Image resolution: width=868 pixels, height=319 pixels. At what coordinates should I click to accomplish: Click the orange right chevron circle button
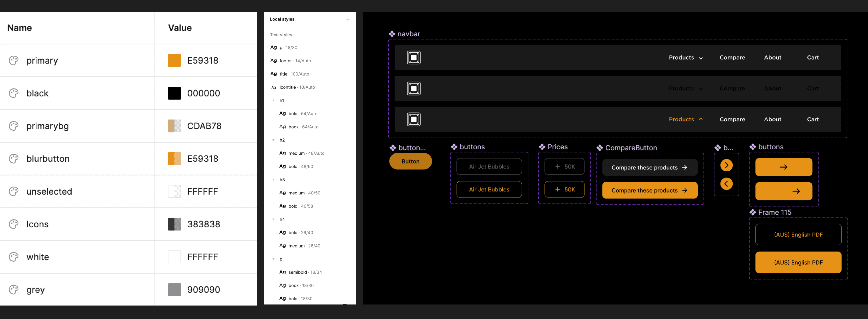(726, 165)
